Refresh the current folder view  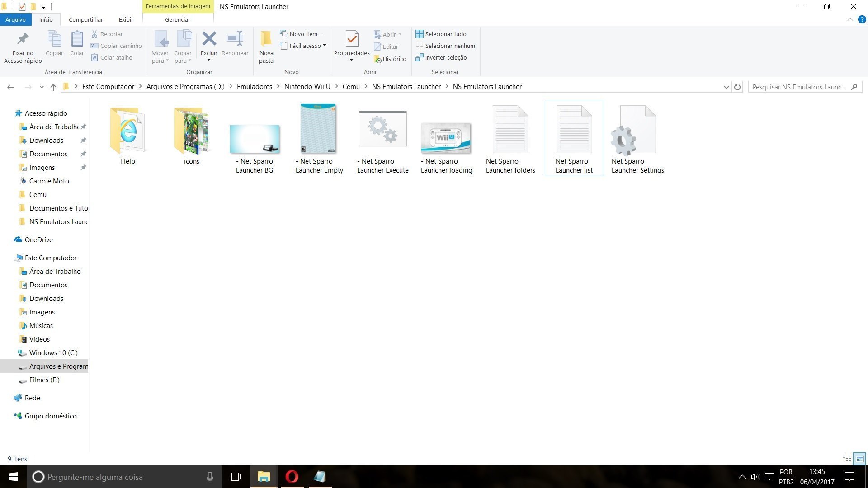click(x=737, y=87)
